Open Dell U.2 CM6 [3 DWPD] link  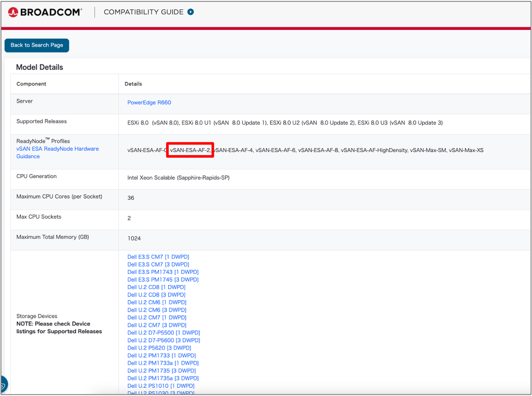[x=157, y=310]
